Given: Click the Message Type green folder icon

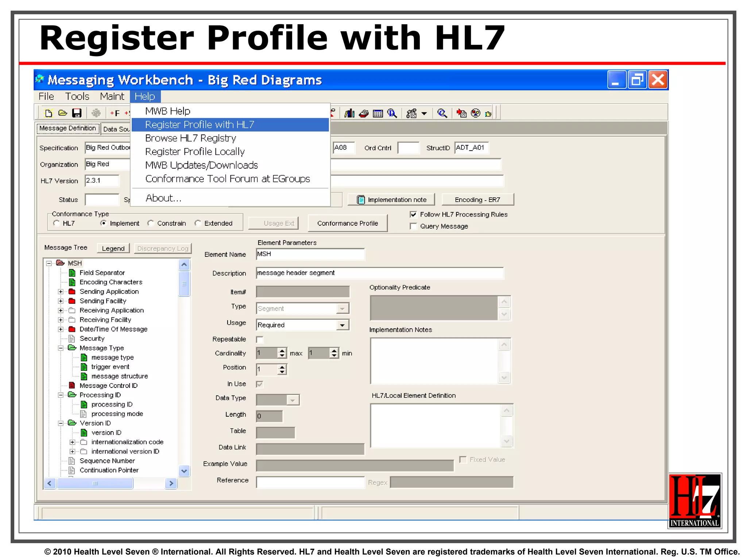Looking at the screenshot, I should coord(72,348).
